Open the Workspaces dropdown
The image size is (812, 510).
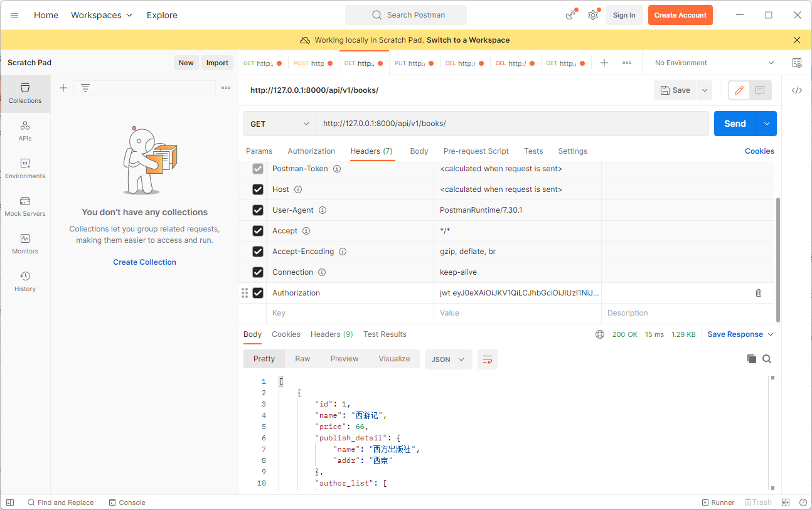click(102, 15)
